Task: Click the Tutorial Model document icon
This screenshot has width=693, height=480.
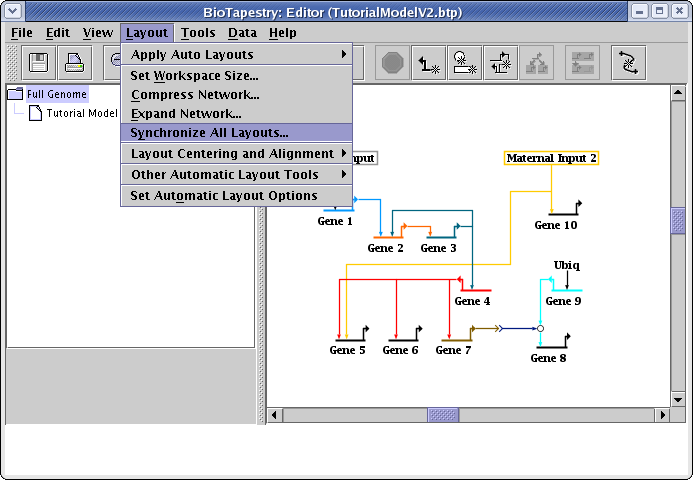Action: 35,113
